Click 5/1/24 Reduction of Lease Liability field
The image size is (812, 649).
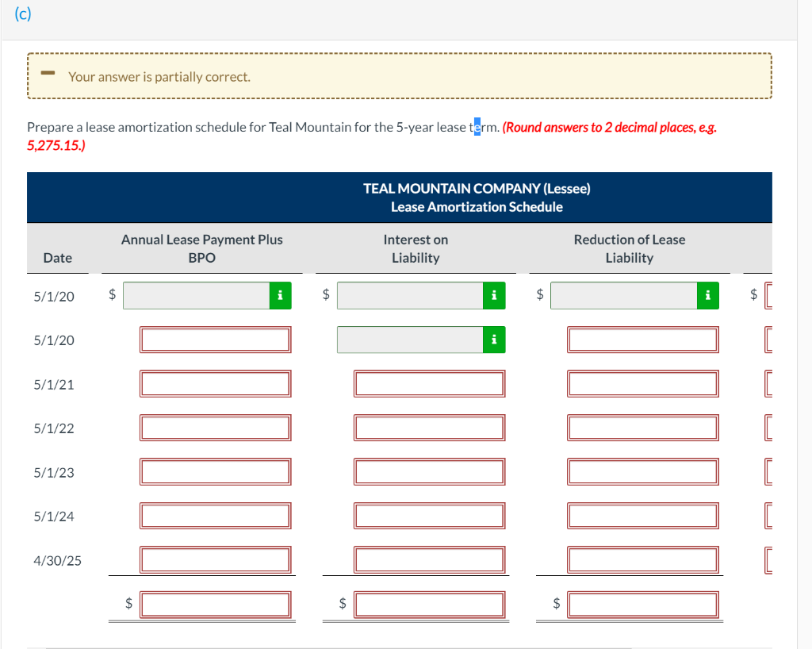point(642,516)
